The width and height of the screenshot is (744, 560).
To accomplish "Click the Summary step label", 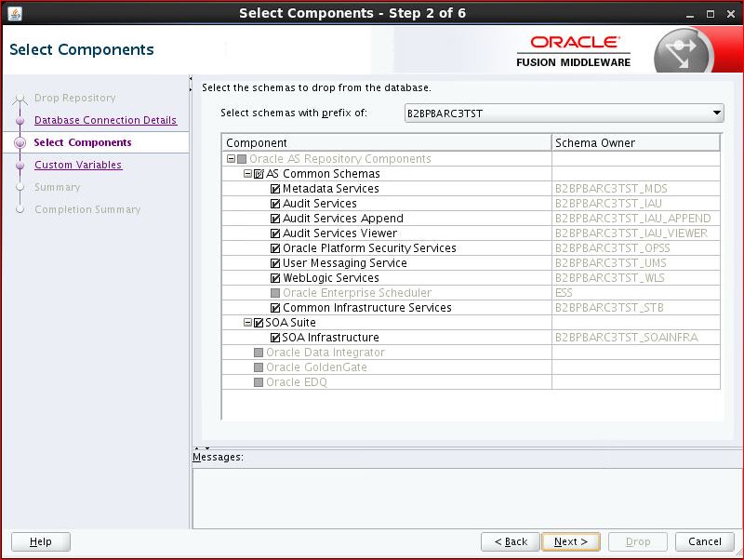I will point(58,188).
